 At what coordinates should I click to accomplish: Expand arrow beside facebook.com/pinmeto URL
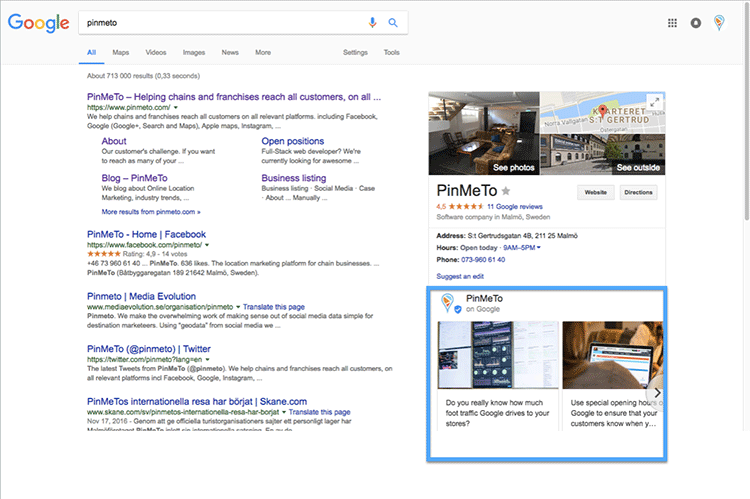pos(207,245)
